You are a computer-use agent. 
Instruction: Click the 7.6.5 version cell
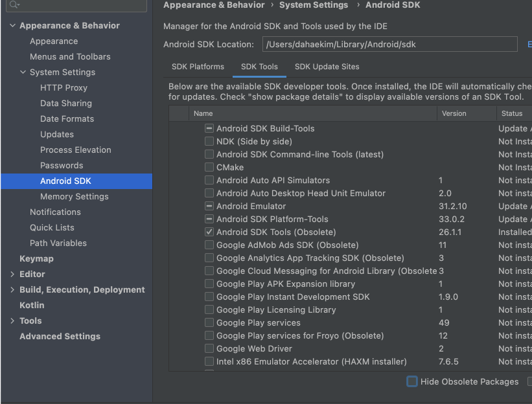448,362
